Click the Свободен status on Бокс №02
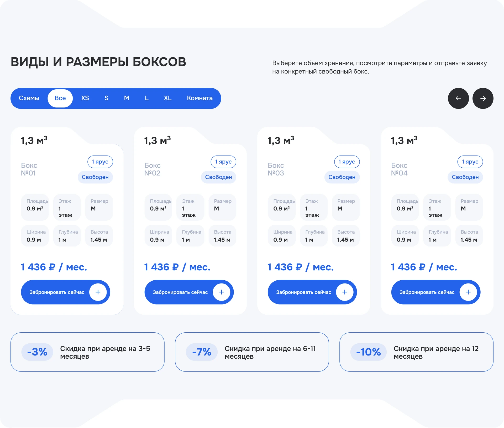The image size is (504, 428). (219, 177)
